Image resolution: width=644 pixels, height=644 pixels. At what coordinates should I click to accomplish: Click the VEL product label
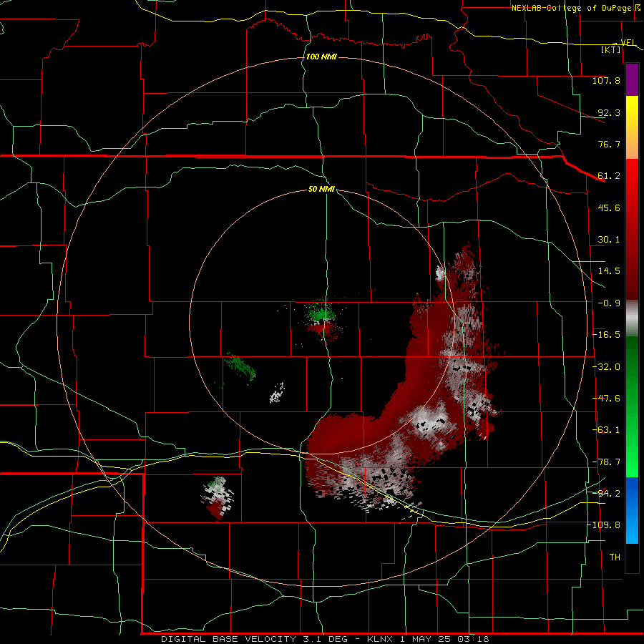pyautogui.click(x=628, y=42)
